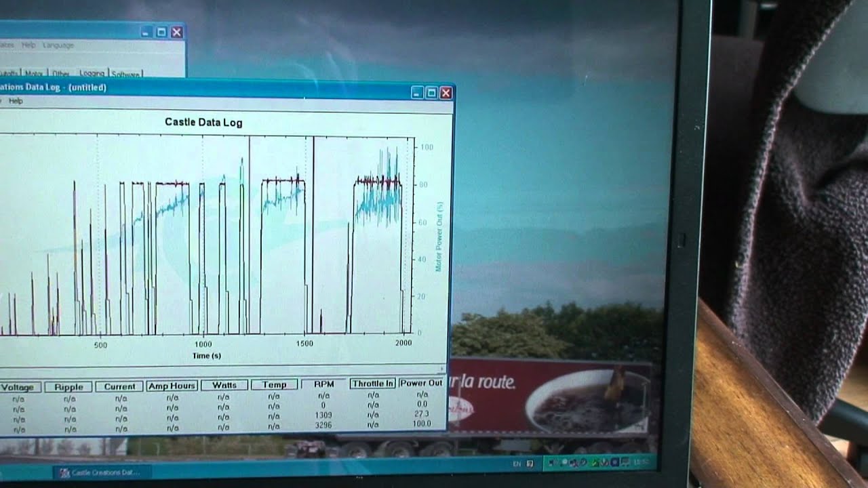Click the system tray clock

640,462
